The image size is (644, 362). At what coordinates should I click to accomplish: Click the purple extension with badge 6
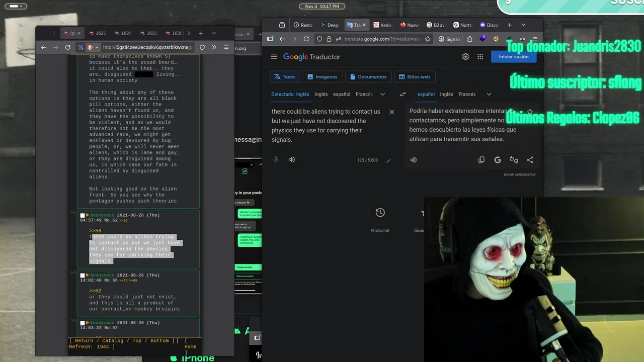click(482, 39)
